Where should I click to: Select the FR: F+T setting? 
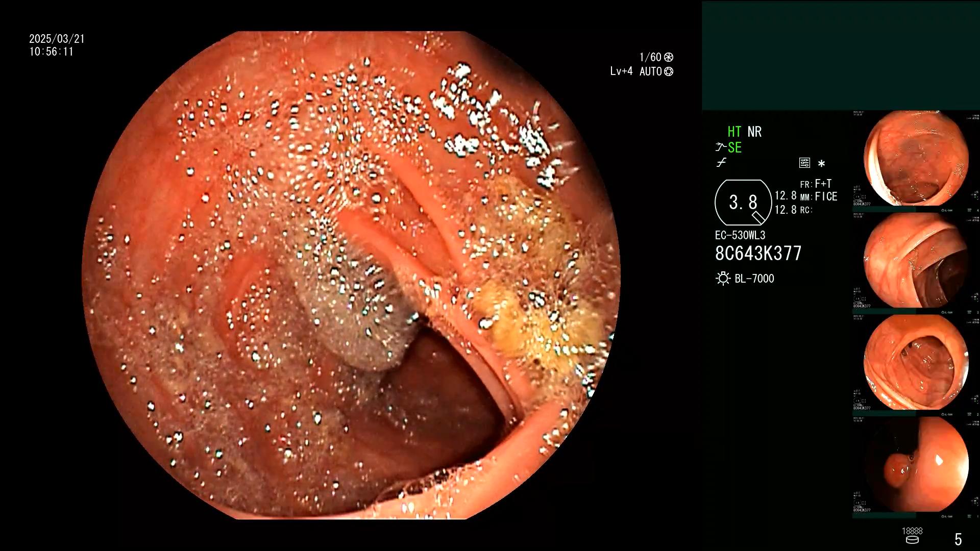point(816,184)
